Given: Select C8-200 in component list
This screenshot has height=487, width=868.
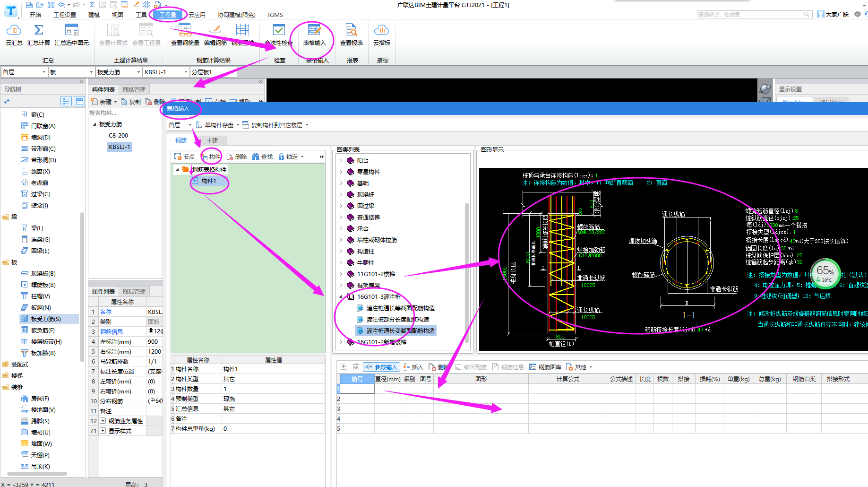Looking at the screenshot, I should (x=119, y=135).
